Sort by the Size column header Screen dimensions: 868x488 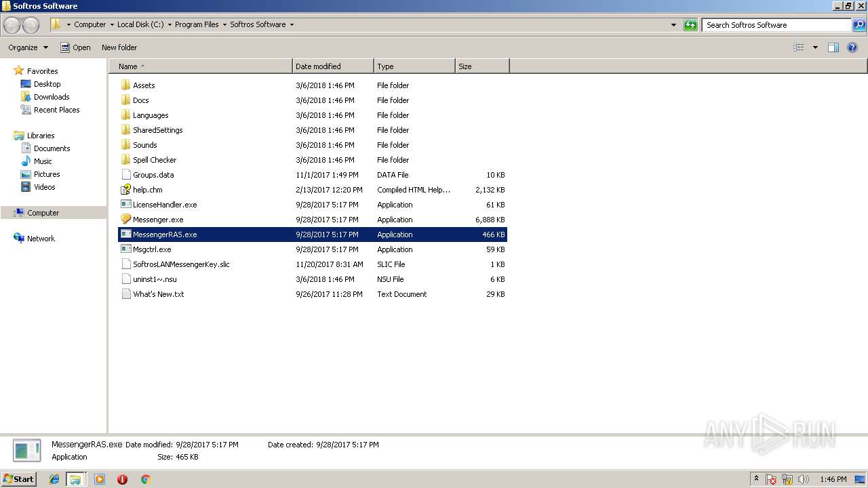pyautogui.click(x=482, y=66)
